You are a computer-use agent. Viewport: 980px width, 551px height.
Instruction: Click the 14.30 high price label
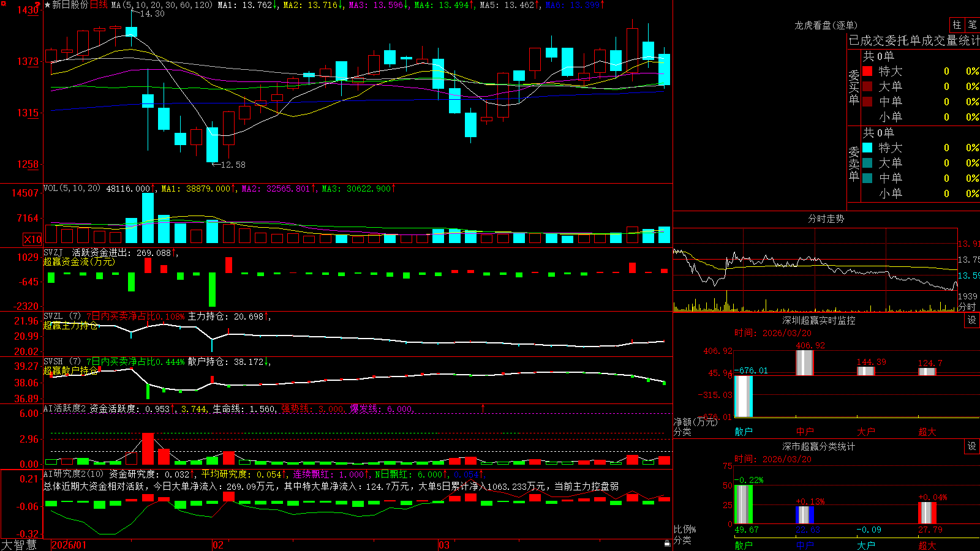[153, 13]
